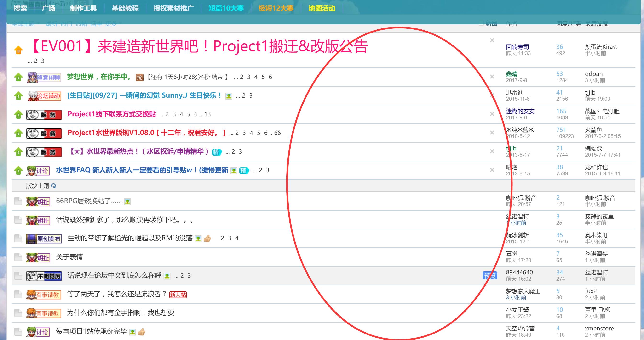Click green sticky arrow icon of 梦想世界 thread
Screen dimensions: 644x340
coord(18,77)
